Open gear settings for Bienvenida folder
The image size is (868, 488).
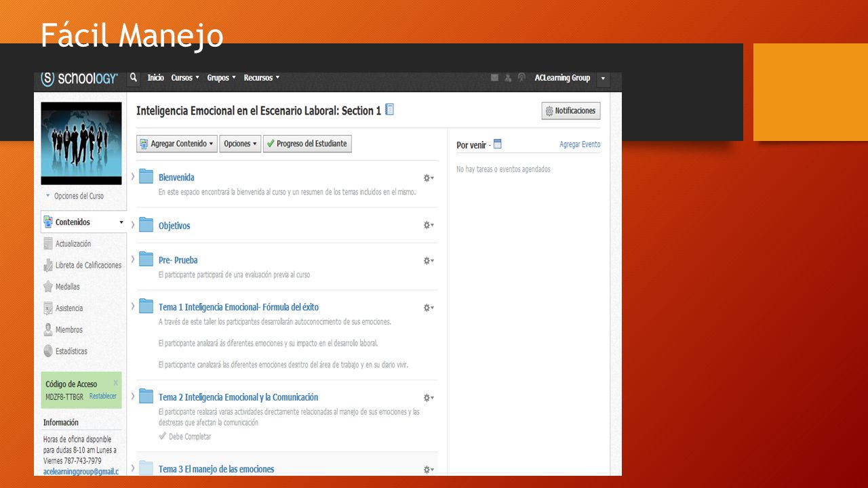(x=429, y=178)
